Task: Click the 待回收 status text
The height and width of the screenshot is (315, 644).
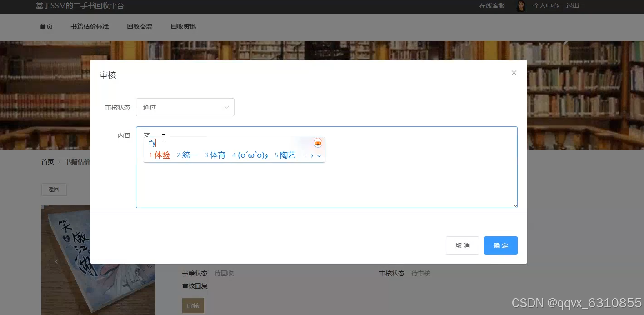Action: pyautogui.click(x=224, y=273)
